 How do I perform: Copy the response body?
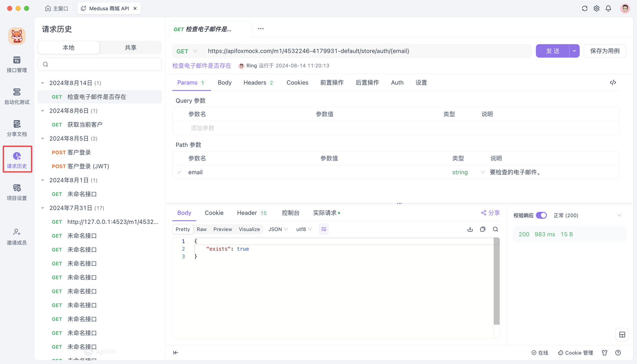point(483,229)
